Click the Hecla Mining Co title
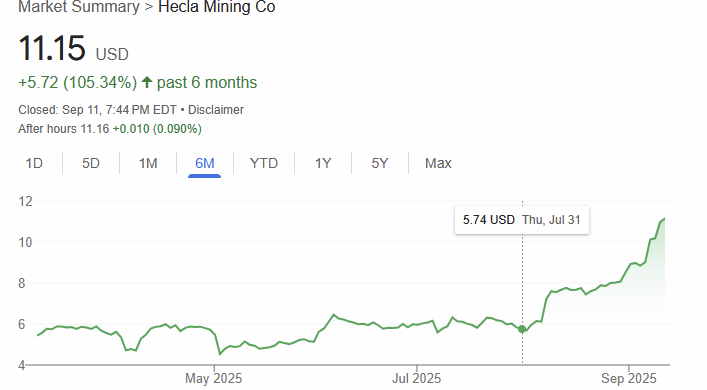This screenshot has height=390, width=707. (x=217, y=7)
